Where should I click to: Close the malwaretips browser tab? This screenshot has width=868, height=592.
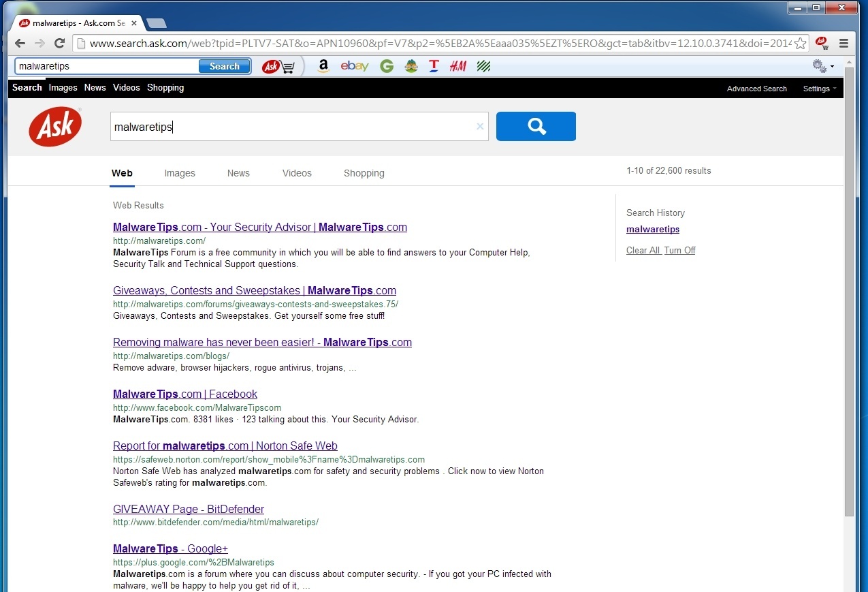(x=135, y=23)
